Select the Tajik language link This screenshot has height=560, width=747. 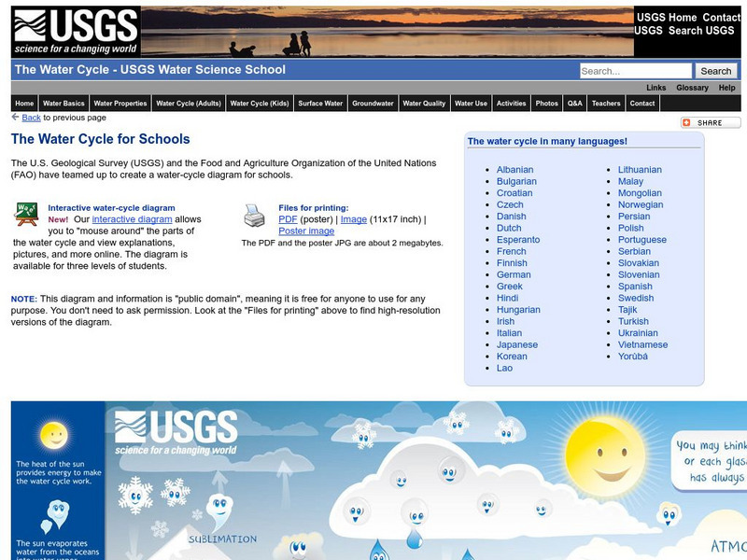627,310
